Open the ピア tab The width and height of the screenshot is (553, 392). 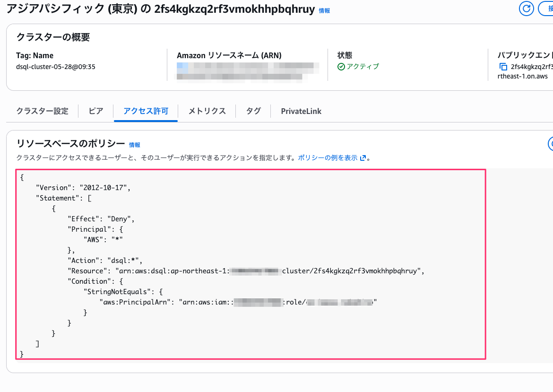95,111
